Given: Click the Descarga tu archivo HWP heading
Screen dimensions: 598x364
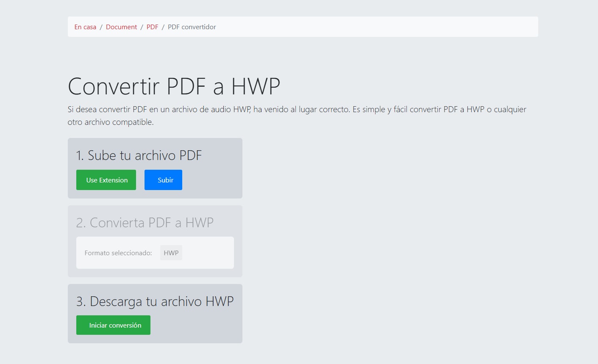Looking at the screenshot, I should click(155, 301).
